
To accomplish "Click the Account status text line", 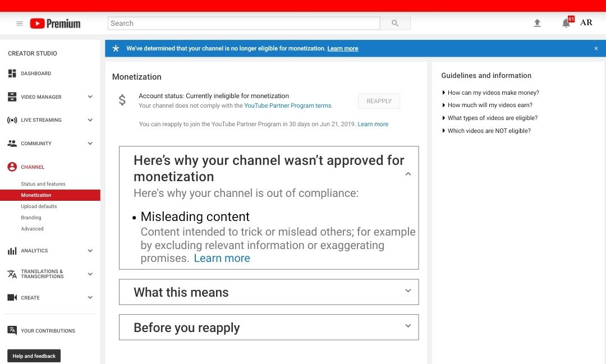I will pyautogui.click(x=214, y=96).
